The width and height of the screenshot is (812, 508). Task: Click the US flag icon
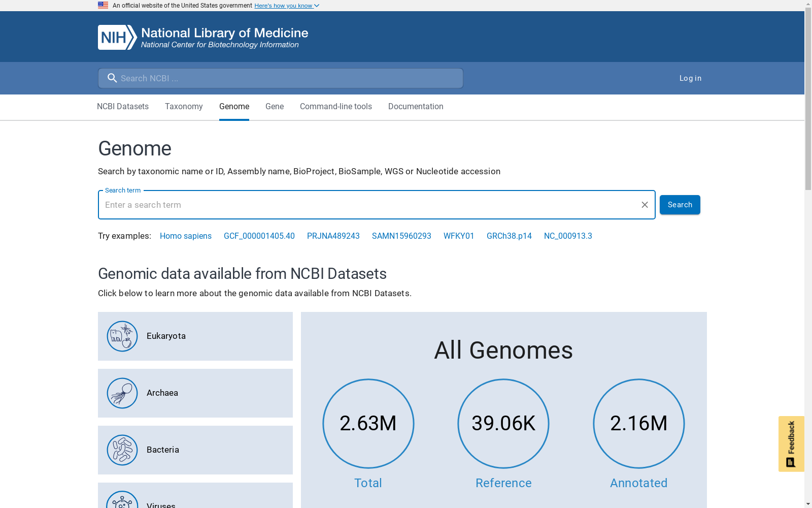[103, 5]
